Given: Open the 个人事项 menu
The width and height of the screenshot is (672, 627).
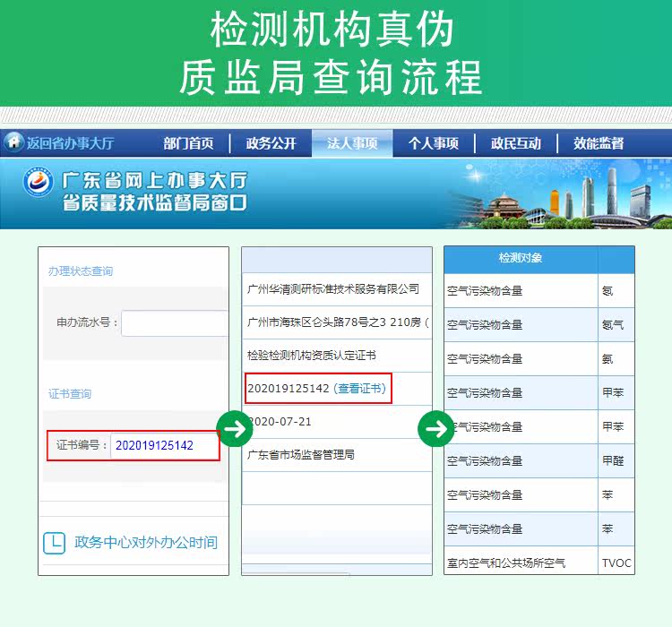Looking at the screenshot, I should [434, 143].
